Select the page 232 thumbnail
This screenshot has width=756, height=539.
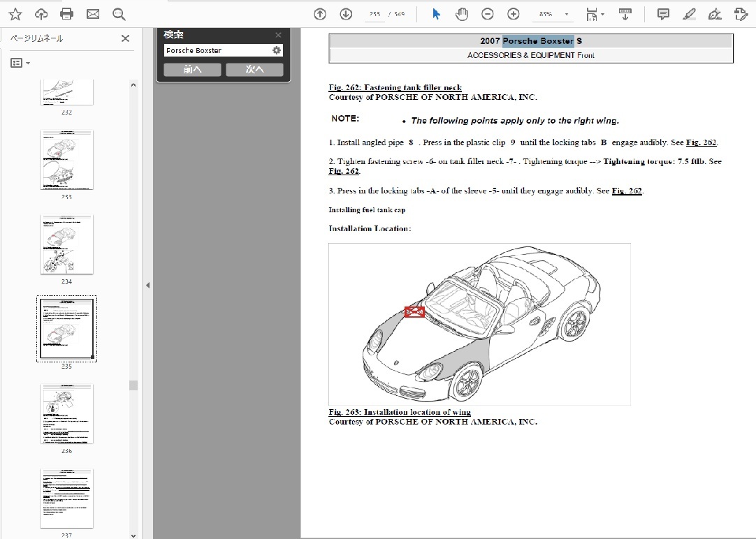tap(66, 92)
